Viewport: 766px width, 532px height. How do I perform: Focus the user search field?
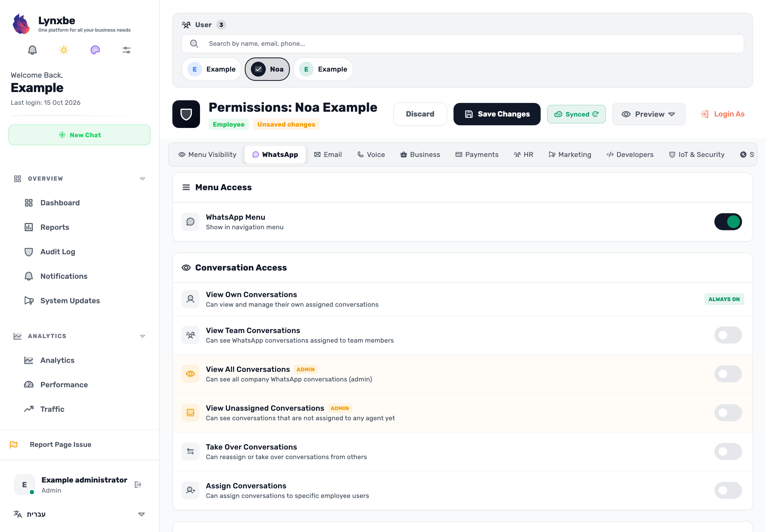coord(463,44)
